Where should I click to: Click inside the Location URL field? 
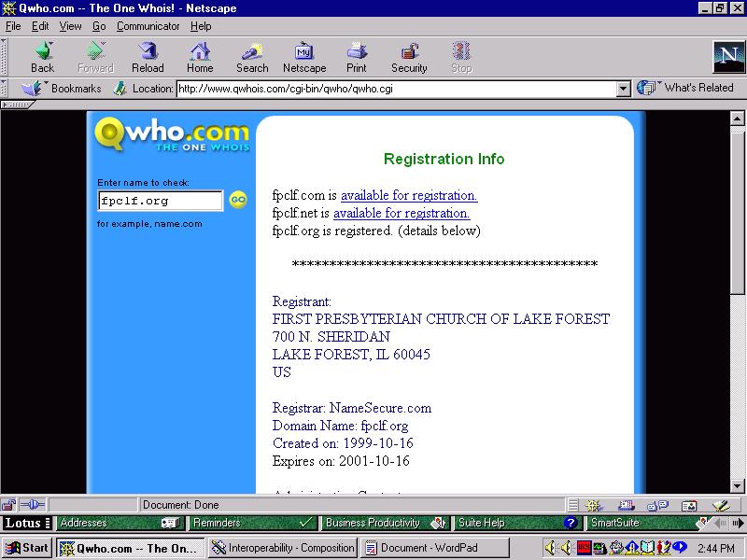tap(396, 89)
